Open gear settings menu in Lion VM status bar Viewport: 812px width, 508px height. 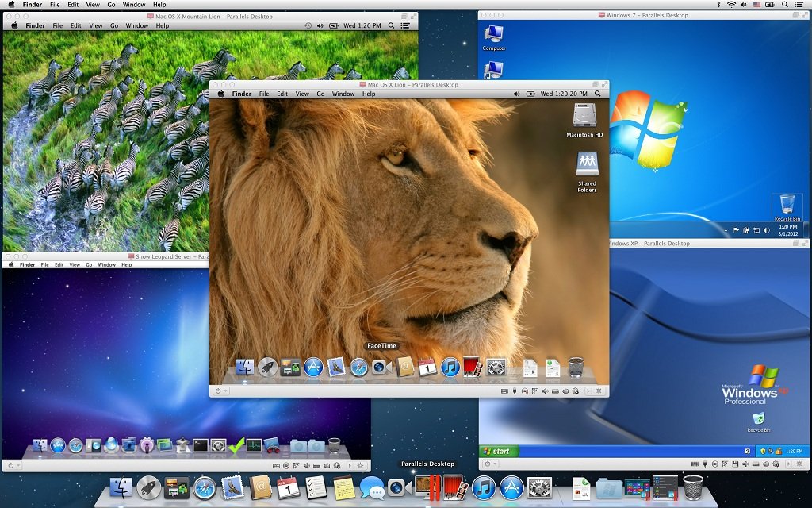(x=599, y=391)
